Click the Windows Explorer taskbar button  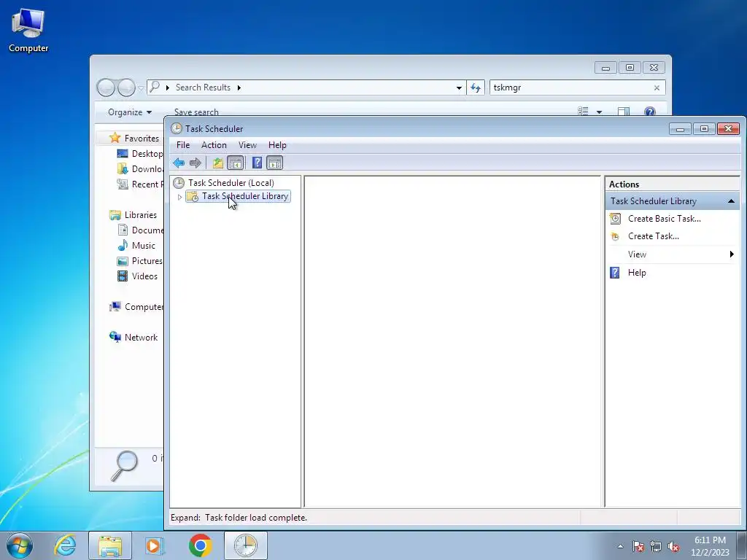(x=110, y=545)
